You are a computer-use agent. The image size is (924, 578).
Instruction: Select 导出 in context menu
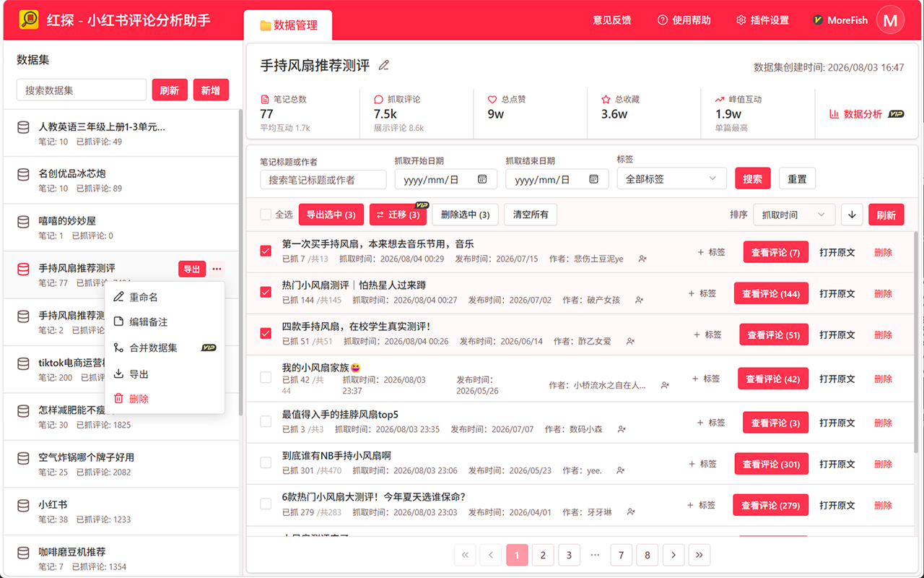[x=165, y=374]
